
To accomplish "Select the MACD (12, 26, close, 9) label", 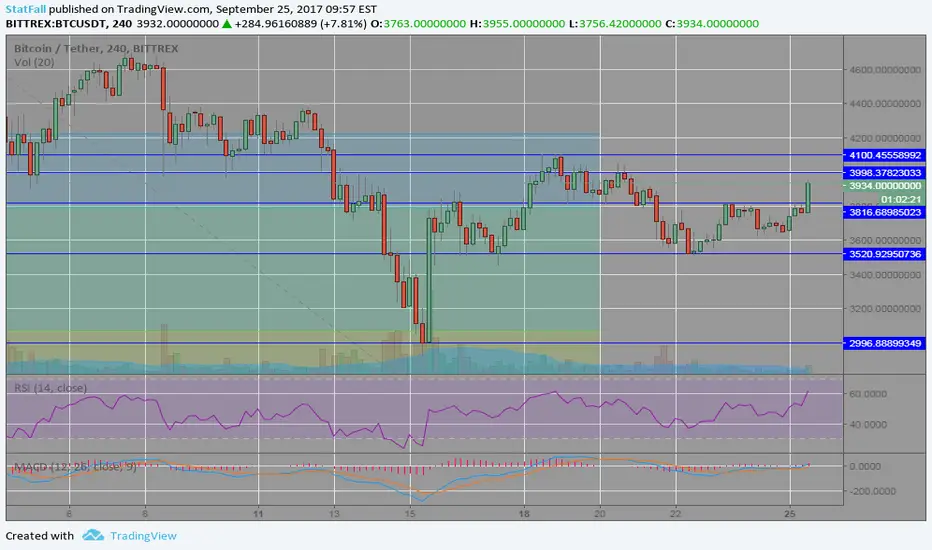I will point(75,467).
